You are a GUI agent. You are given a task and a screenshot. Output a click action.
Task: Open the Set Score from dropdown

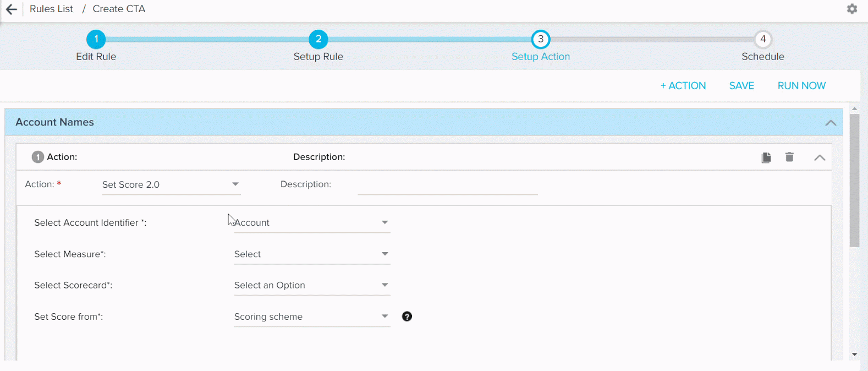click(312, 317)
